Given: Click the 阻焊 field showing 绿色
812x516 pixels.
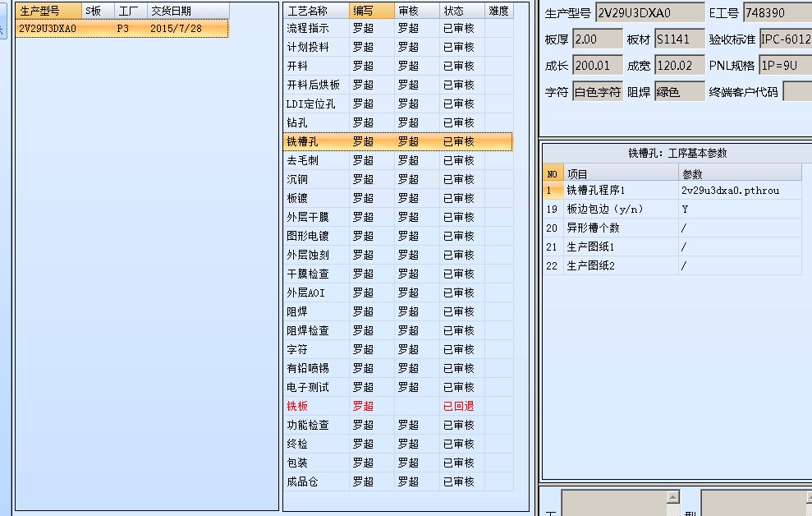Looking at the screenshot, I should [x=680, y=92].
